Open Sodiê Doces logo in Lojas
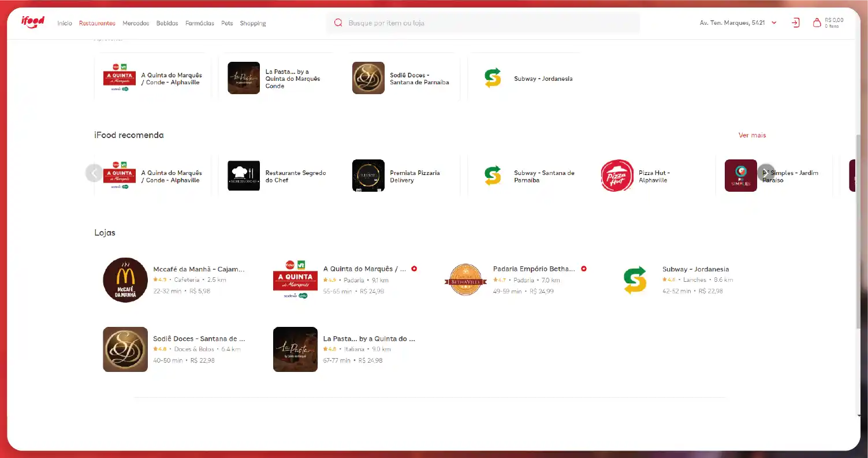The image size is (868, 458). tap(125, 349)
